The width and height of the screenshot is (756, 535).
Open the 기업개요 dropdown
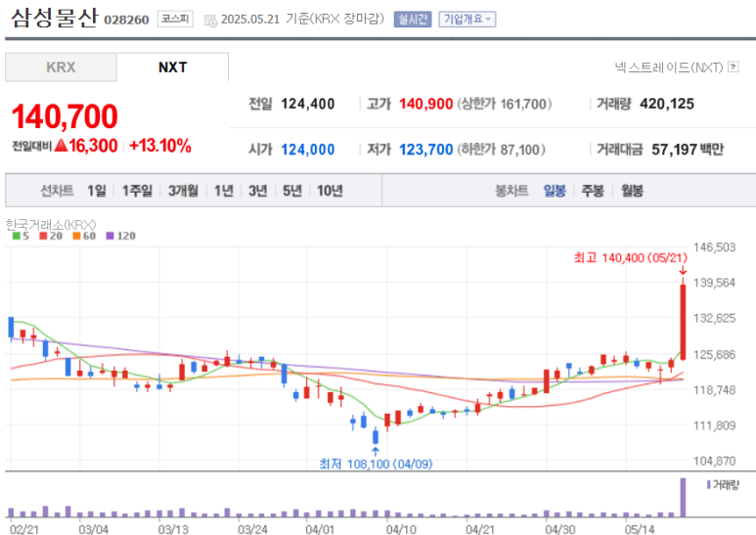coord(467,20)
